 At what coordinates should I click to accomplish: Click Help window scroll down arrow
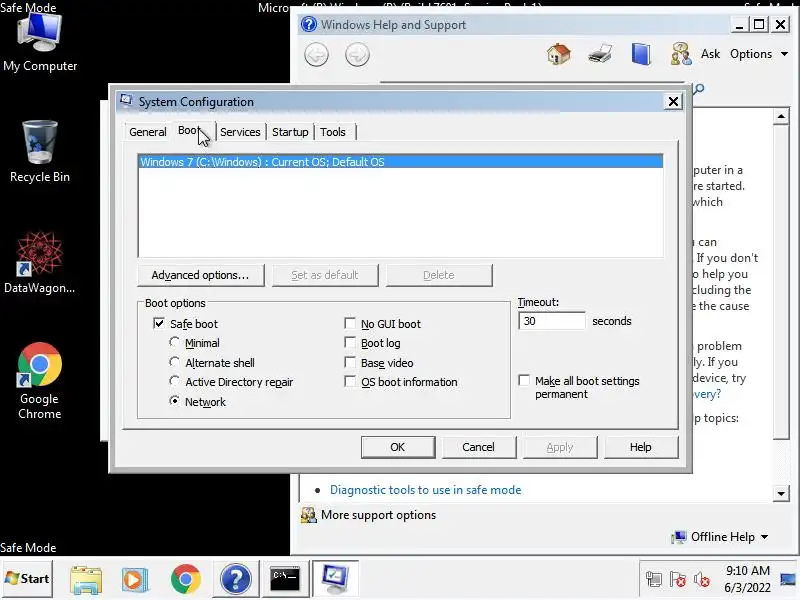tap(781, 493)
